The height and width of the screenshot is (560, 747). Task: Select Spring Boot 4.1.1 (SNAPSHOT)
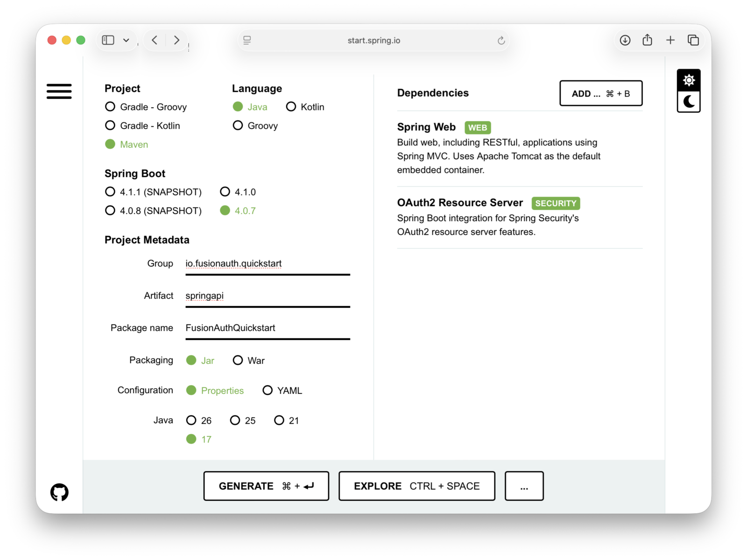click(x=154, y=192)
